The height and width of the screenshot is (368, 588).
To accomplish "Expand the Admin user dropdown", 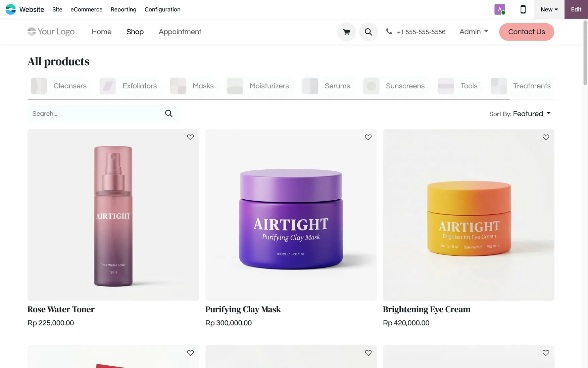I will (474, 32).
